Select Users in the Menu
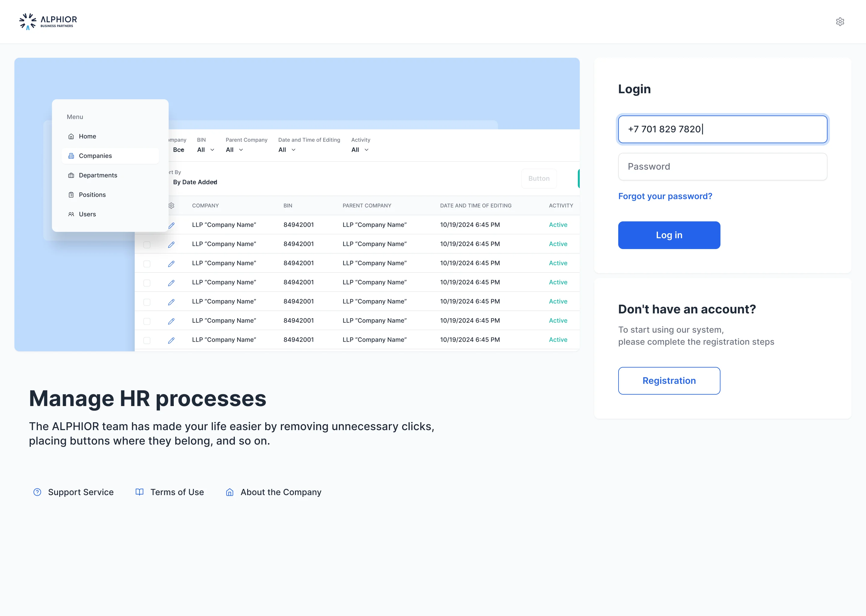The width and height of the screenshot is (866, 616). [x=110, y=214]
